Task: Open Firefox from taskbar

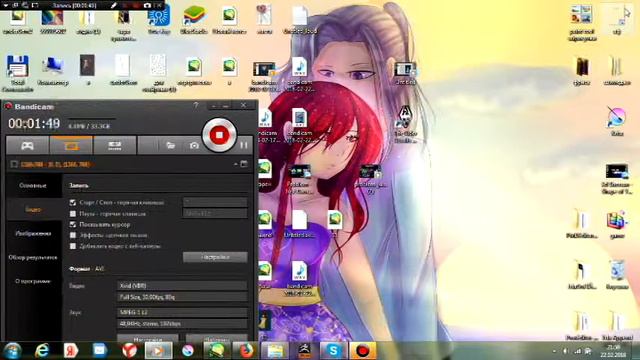Action: point(246,351)
